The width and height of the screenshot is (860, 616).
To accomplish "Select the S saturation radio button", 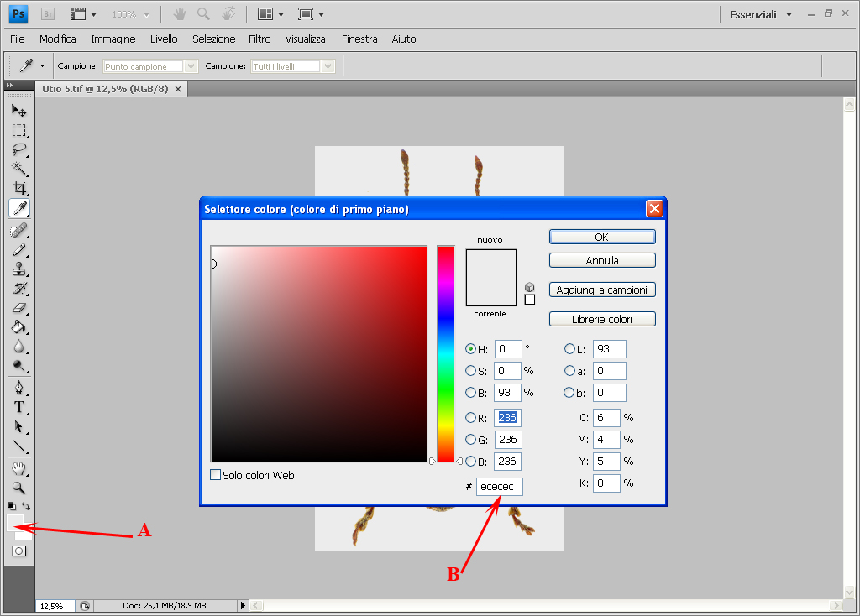I will pos(471,371).
